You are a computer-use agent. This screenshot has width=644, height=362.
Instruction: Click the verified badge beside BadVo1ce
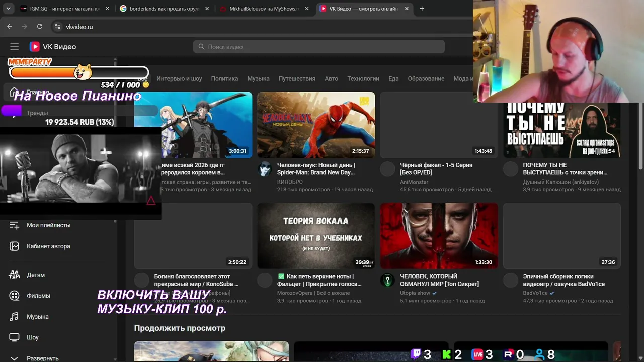pyautogui.click(x=552, y=293)
